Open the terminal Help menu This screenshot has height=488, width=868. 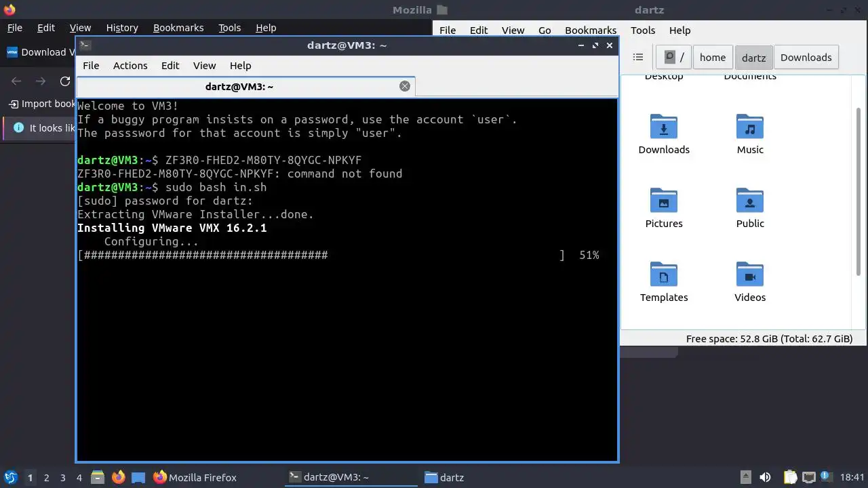(240, 66)
